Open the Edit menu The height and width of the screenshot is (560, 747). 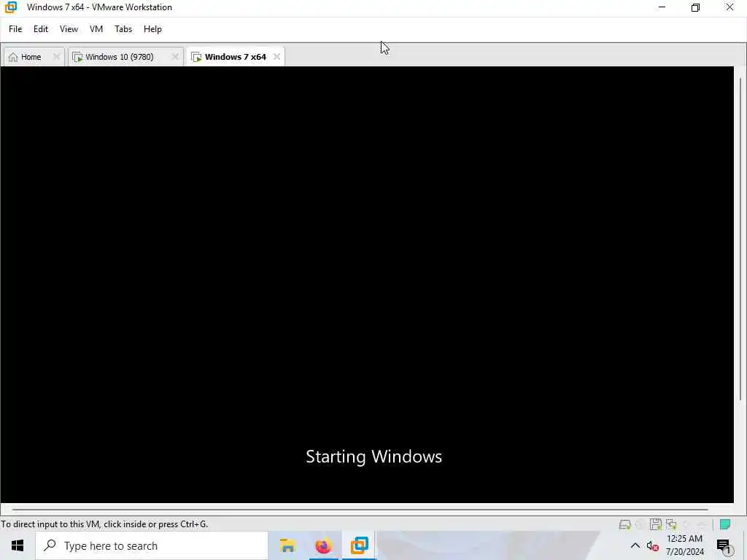point(41,29)
